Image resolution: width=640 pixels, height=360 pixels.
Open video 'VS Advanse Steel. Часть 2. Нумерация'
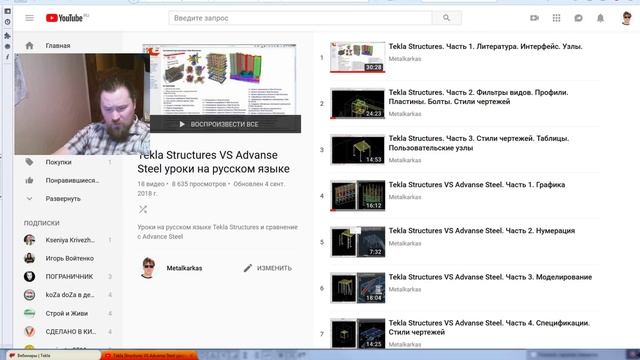482,231
